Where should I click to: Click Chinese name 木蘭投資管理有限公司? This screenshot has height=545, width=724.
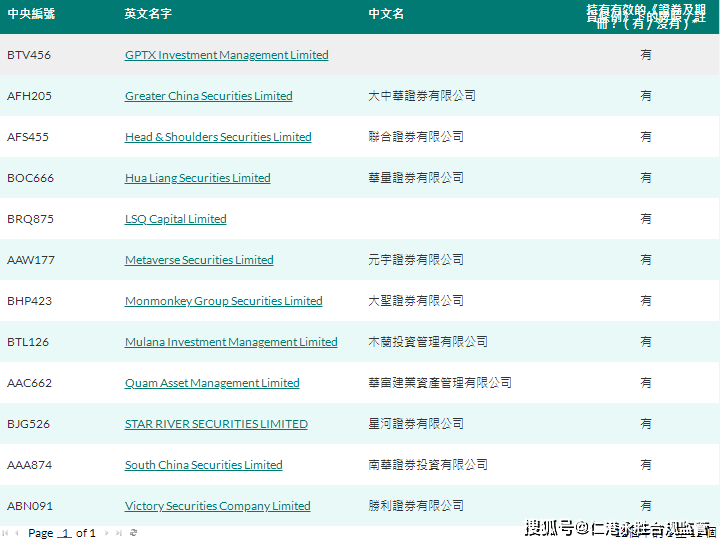click(x=428, y=342)
